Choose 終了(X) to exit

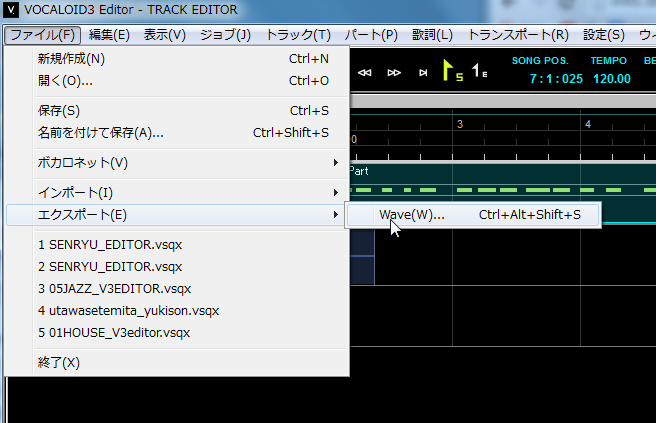(x=177, y=363)
